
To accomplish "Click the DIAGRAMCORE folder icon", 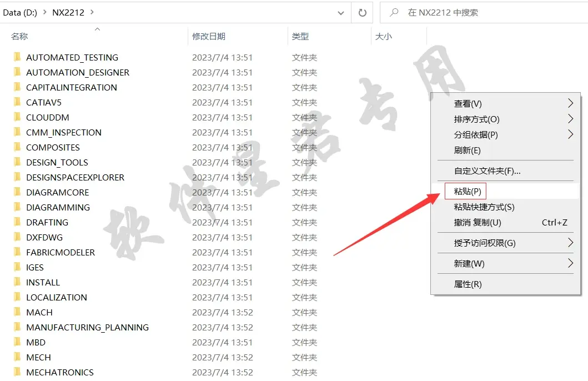I will pos(17,192).
